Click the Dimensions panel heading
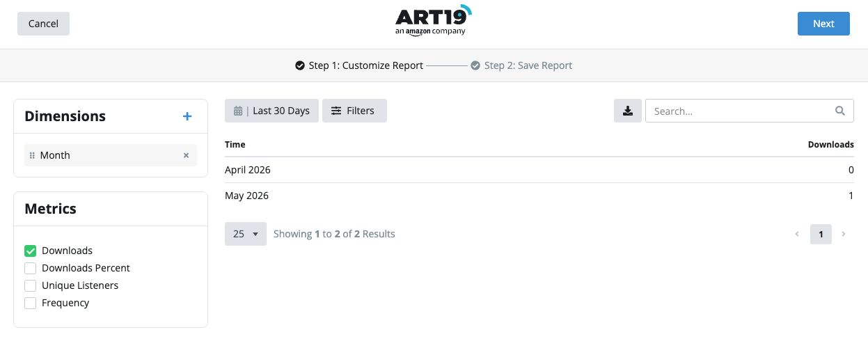This screenshot has width=868, height=339. (x=65, y=116)
